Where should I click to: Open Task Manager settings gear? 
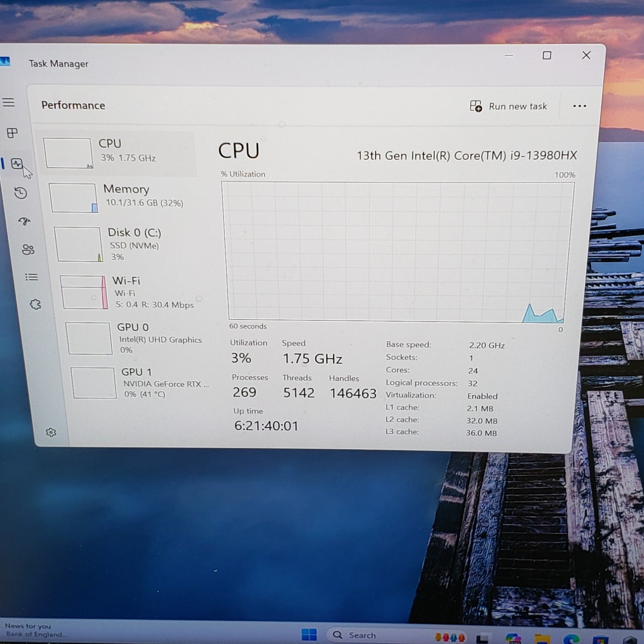(51, 432)
